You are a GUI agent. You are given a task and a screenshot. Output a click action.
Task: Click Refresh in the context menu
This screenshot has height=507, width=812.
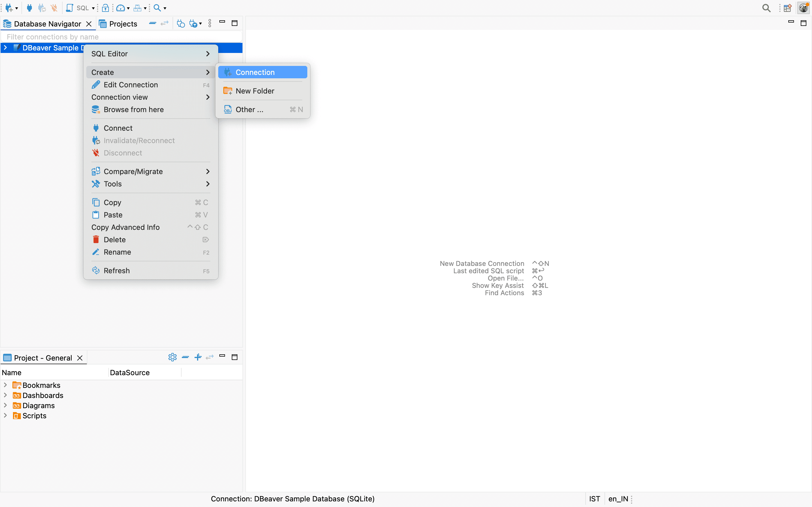pyautogui.click(x=116, y=271)
